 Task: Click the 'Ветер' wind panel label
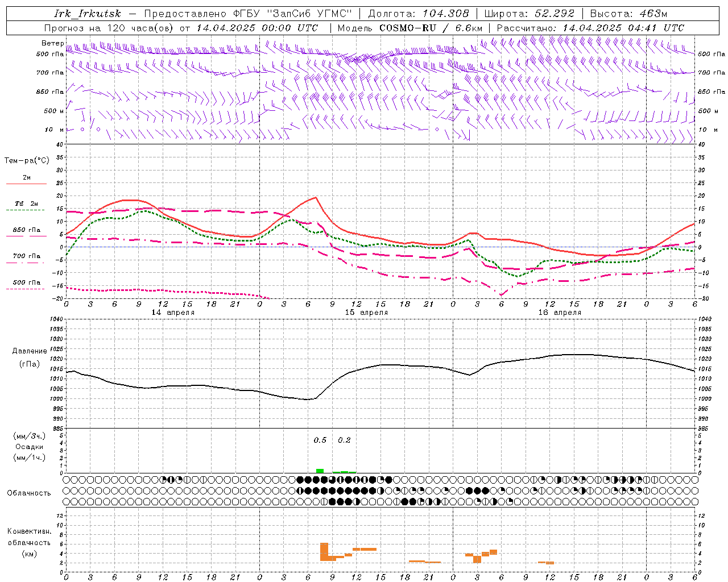[x=52, y=43]
